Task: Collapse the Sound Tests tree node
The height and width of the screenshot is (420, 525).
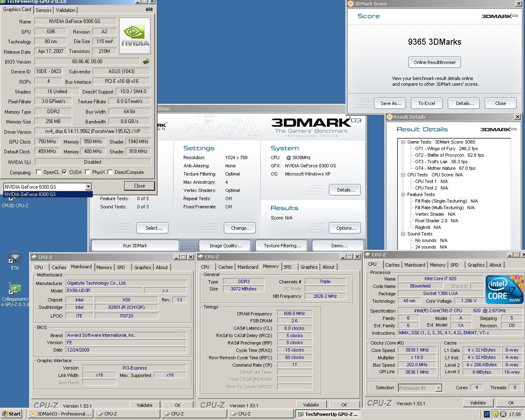Action: (x=403, y=234)
